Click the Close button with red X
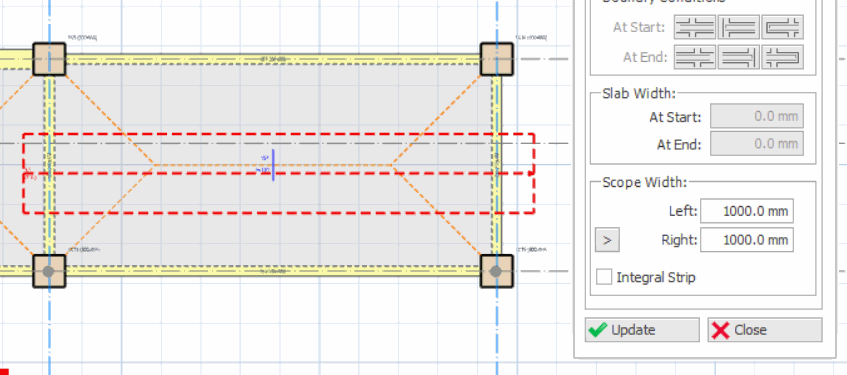Screen dimensions: 847x375 765,330
